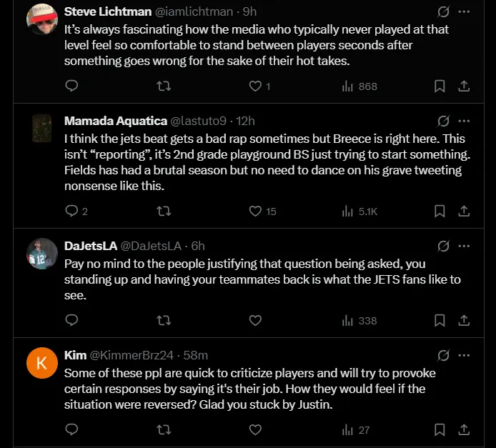Open DaJetsLA profile avatar
Image resolution: width=496 pixels, height=448 pixels.
41,254
